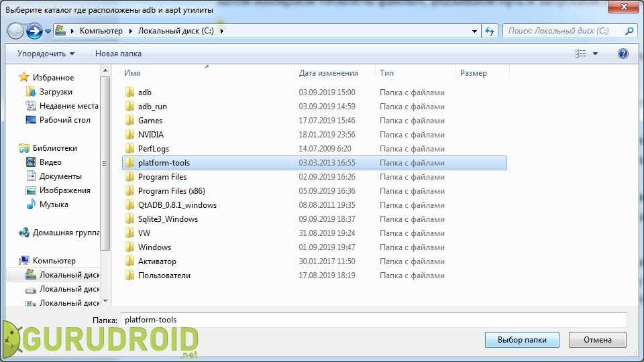The width and height of the screenshot is (644, 362).
Task: Open the view options dropdown arrow
Action: [x=595, y=54]
